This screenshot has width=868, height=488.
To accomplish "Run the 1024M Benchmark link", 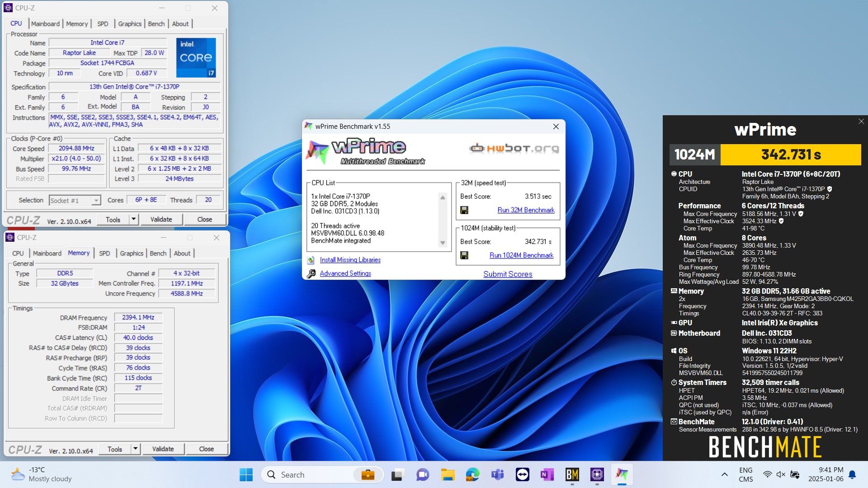I will 521,255.
